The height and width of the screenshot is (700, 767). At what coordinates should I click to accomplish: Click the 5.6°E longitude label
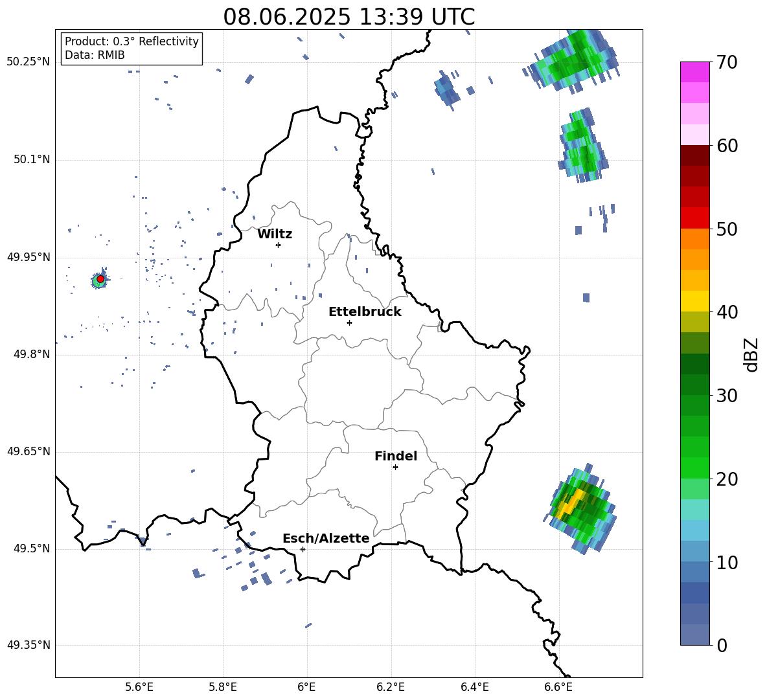pyautogui.click(x=139, y=687)
